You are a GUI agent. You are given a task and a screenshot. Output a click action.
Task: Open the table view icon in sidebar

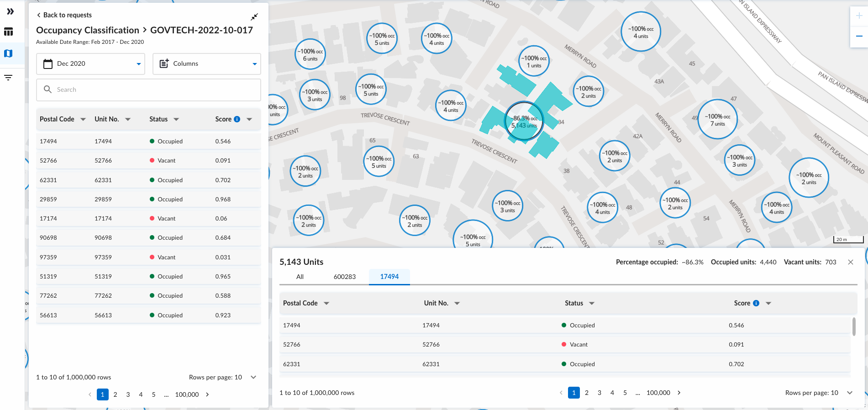point(9,32)
